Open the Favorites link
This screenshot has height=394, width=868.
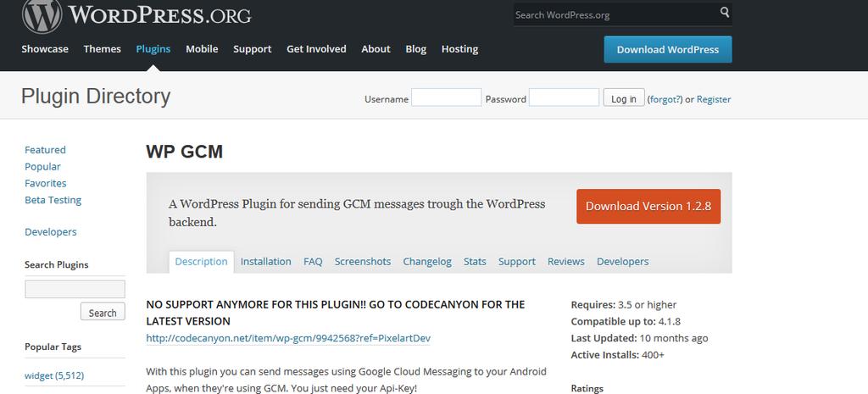(x=46, y=183)
